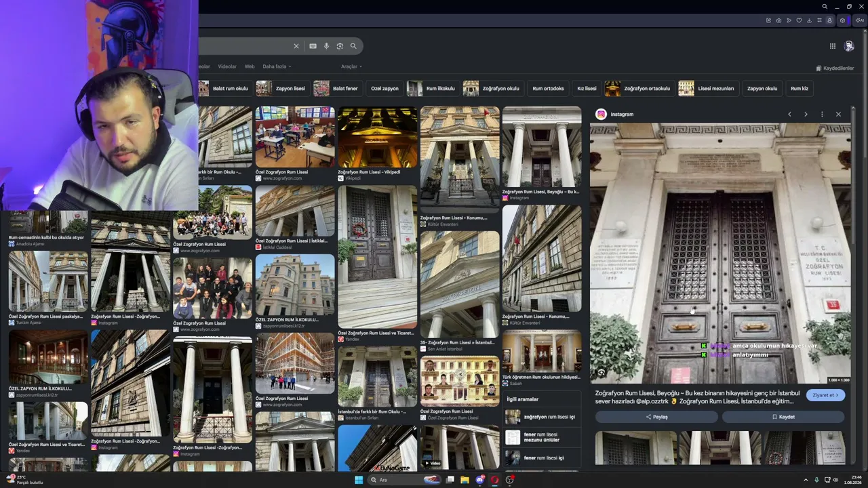
Task: Filter by the Zapyon lisesi chip
Action: coord(283,89)
